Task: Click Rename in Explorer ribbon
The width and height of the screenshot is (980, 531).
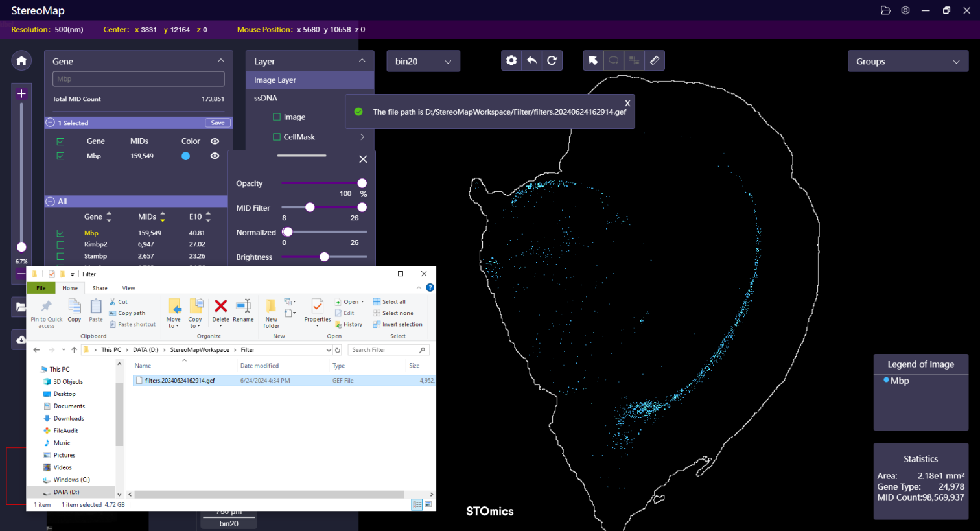Action: pos(243,311)
